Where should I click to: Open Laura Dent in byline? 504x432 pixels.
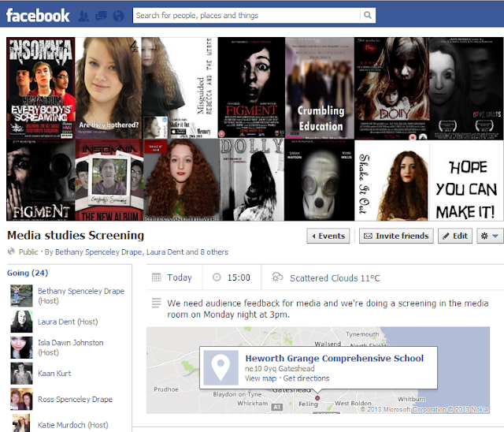[165, 251]
